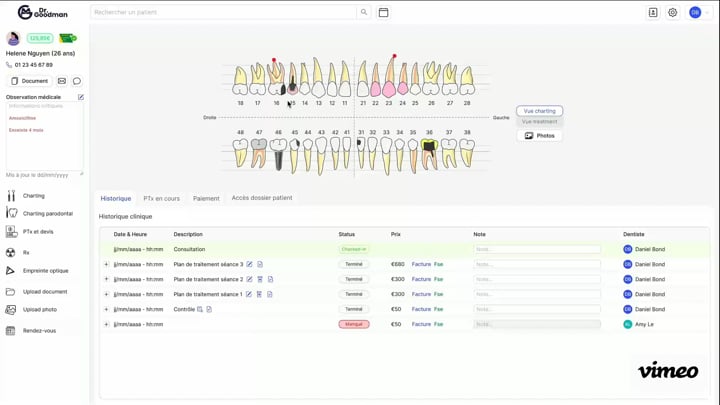Viewport: 720px width, 405px height.
Task: Click the search magnifier icon
Action: tap(364, 13)
